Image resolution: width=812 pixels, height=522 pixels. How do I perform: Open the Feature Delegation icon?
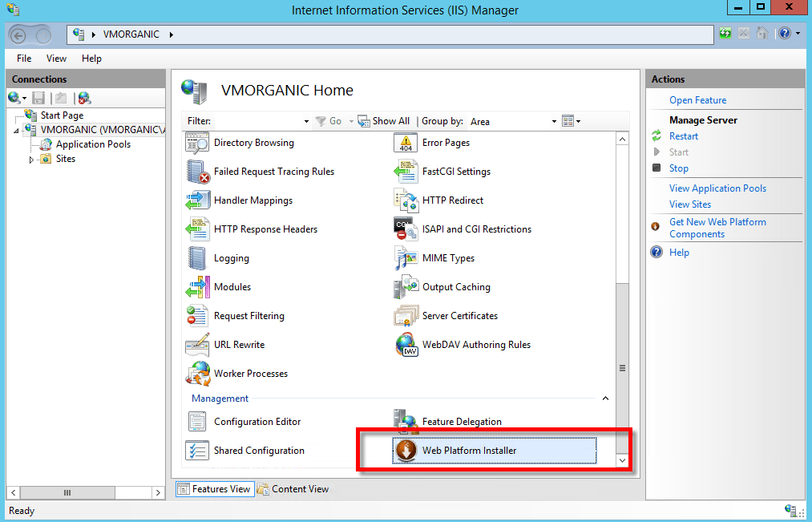pos(406,422)
